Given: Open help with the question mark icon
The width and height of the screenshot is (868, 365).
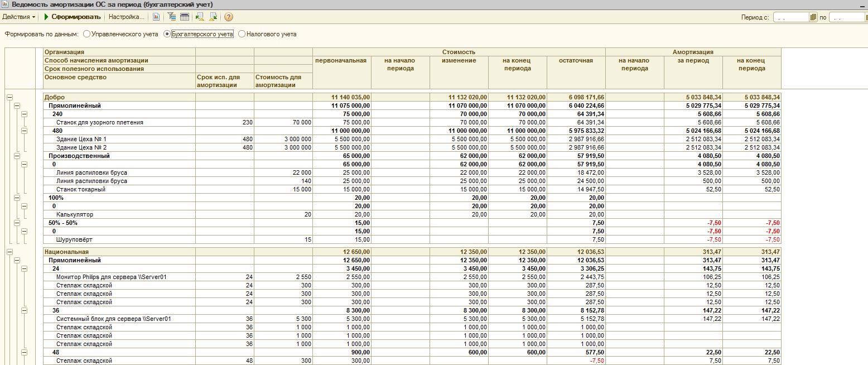Looking at the screenshot, I should click(228, 17).
